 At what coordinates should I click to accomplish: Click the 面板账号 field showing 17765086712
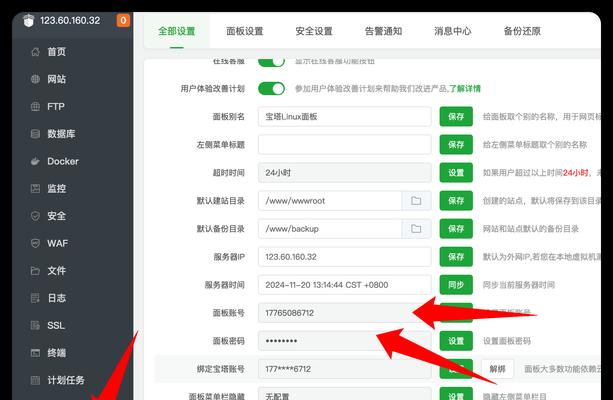[x=344, y=313]
